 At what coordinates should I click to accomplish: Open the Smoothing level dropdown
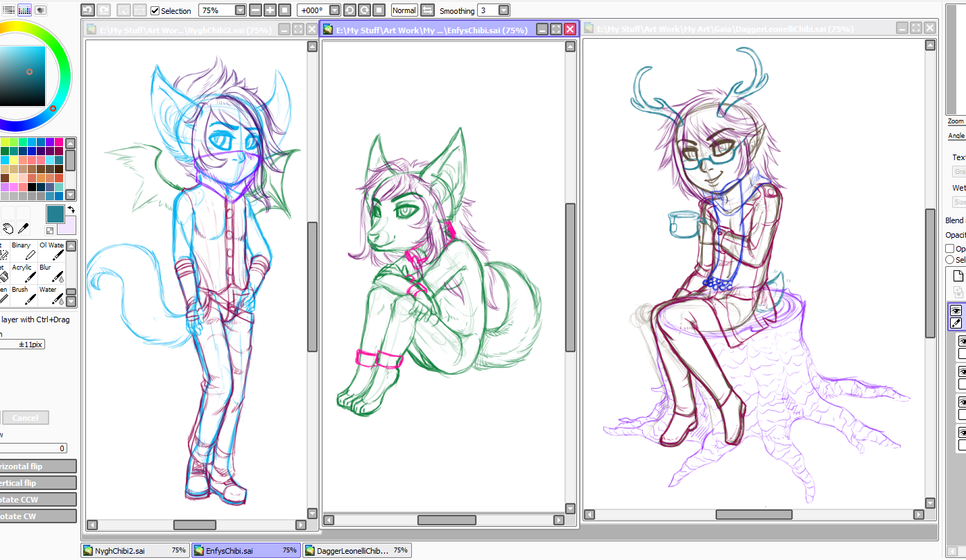point(503,10)
